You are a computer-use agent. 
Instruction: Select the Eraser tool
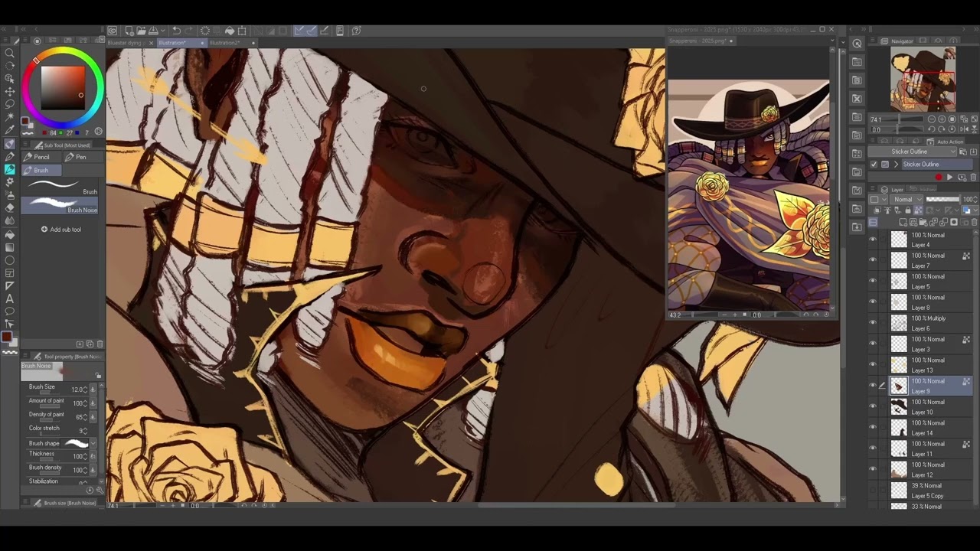(x=10, y=207)
